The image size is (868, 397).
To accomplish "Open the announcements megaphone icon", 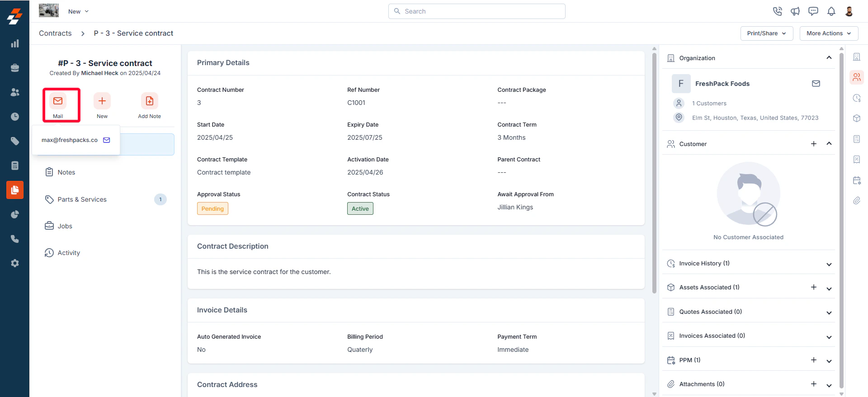I will 795,11.
